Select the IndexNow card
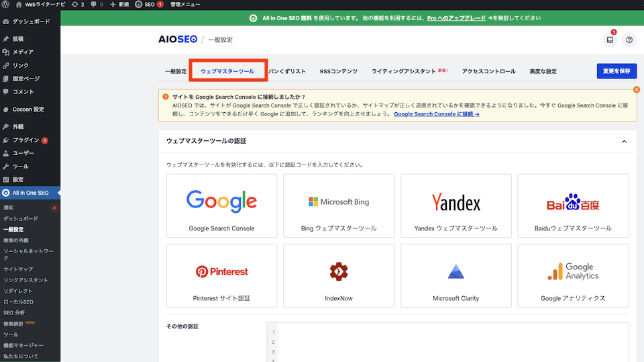The width and height of the screenshot is (644, 362). coord(339,275)
